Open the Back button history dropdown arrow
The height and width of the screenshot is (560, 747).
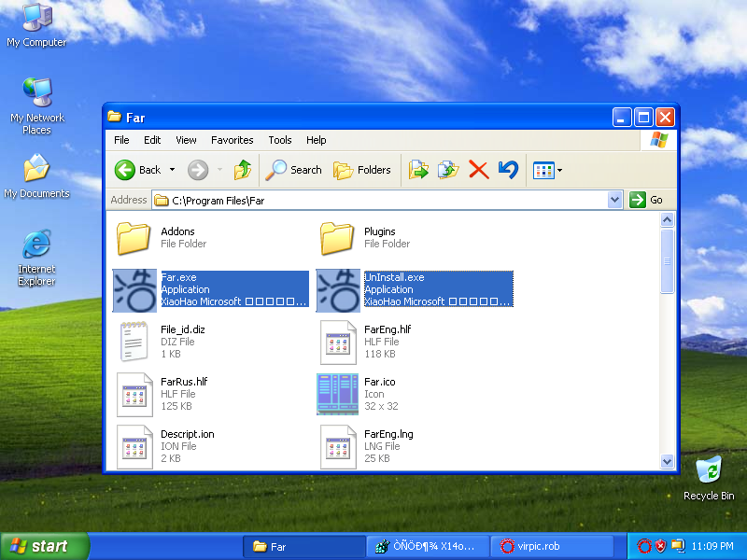(171, 170)
